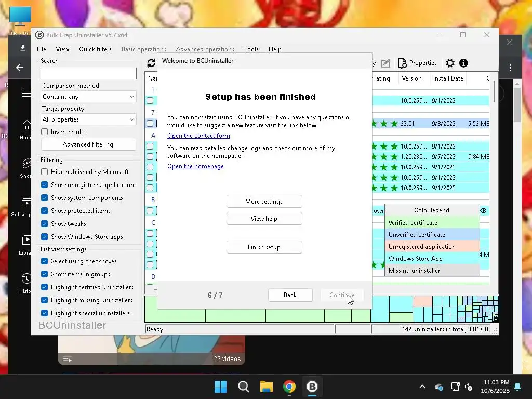Open the File menu

click(42, 49)
